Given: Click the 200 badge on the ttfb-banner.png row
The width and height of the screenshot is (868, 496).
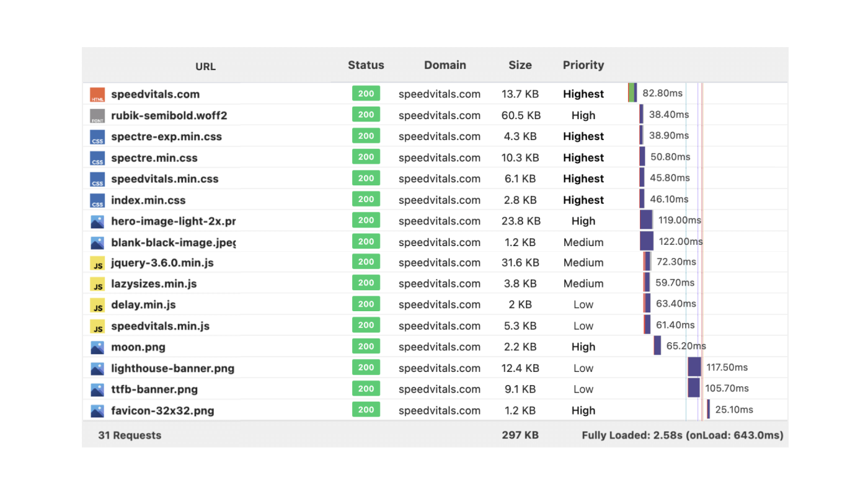Looking at the screenshot, I should pyautogui.click(x=366, y=389).
